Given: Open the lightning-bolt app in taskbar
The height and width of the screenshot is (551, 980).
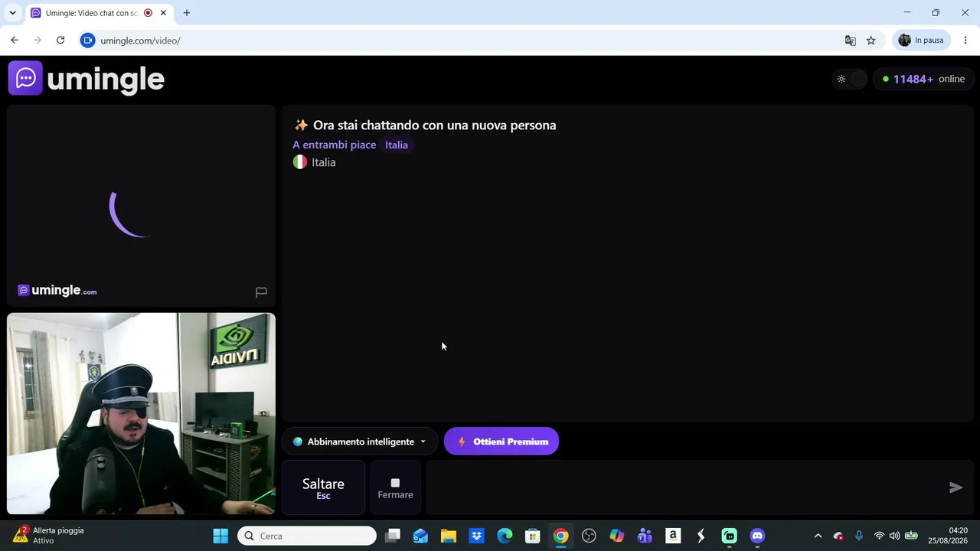Looking at the screenshot, I should click(701, 536).
